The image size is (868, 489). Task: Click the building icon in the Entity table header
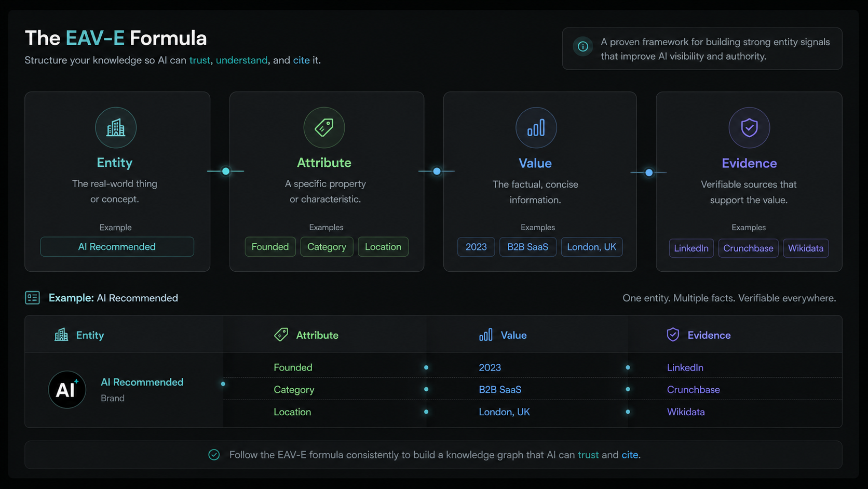click(61, 335)
